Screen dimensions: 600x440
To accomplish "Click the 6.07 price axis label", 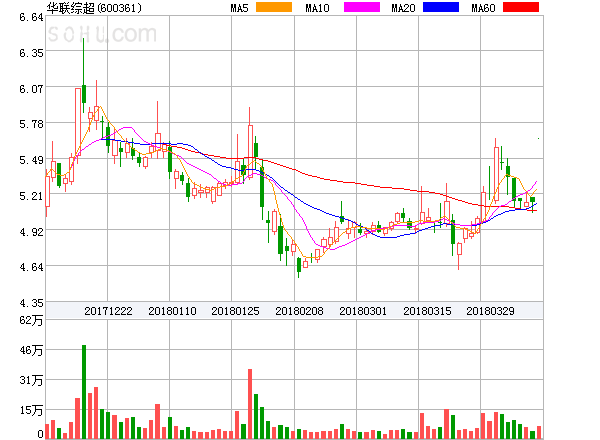I will point(31,89).
